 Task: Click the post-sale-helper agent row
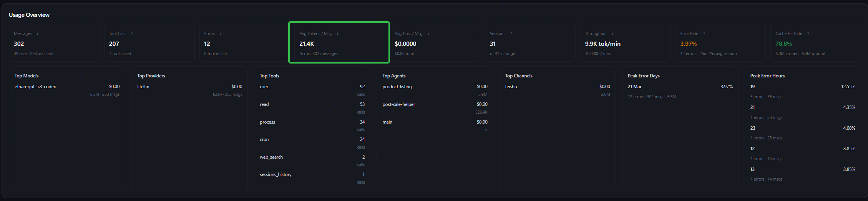(399, 104)
